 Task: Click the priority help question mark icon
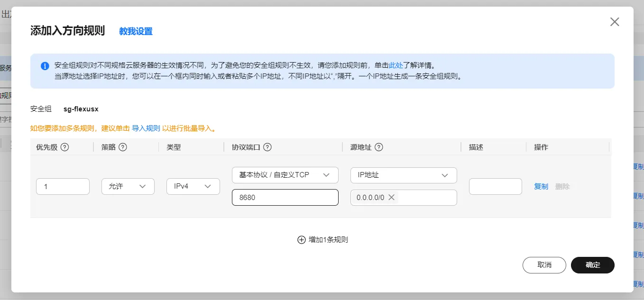pyautogui.click(x=65, y=147)
